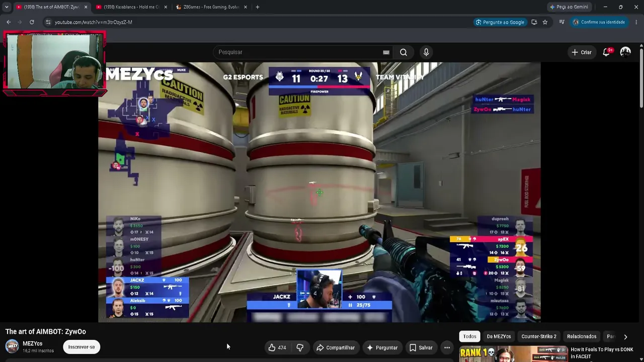Open the MEZYcs channel name link
The width and height of the screenshot is (644, 362).
tap(32, 344)
